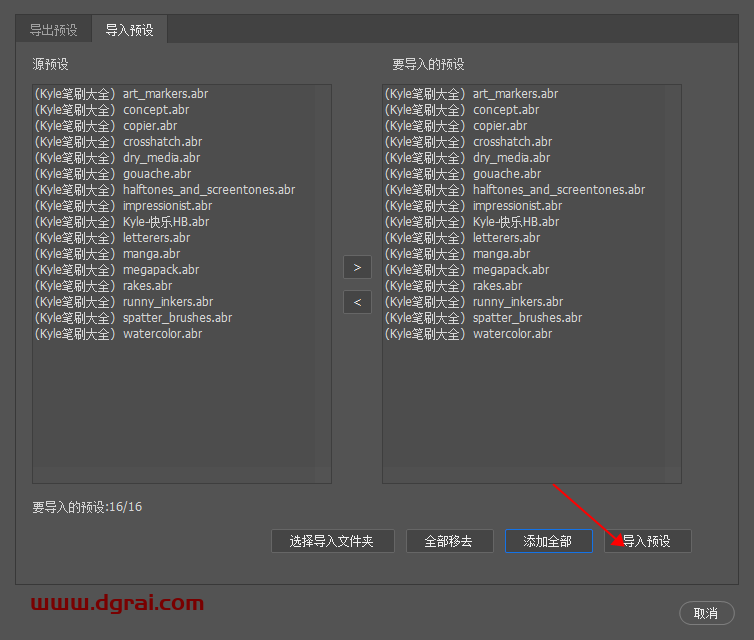The height and width of the screenshot is (640, 754).
Task: Click the 全部移去 button
Action: 450,541
